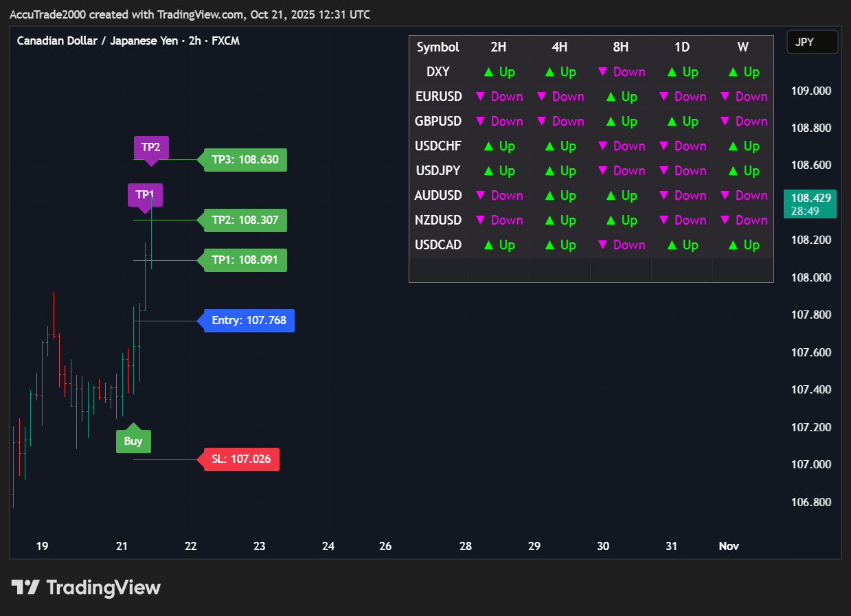Click the green up arrow for DXY 2H
The image size is (851, 616).
pos(488,72)
